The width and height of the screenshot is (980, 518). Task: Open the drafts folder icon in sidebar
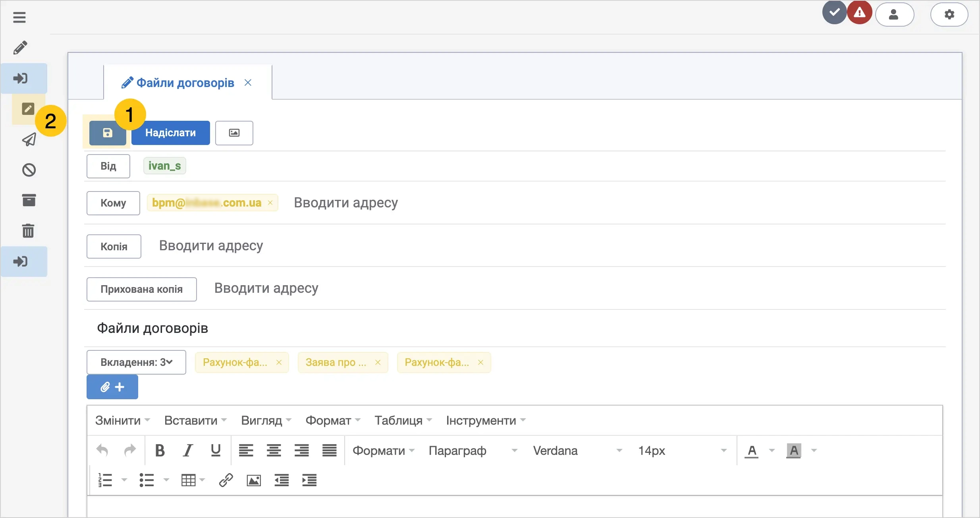[28, 109]
